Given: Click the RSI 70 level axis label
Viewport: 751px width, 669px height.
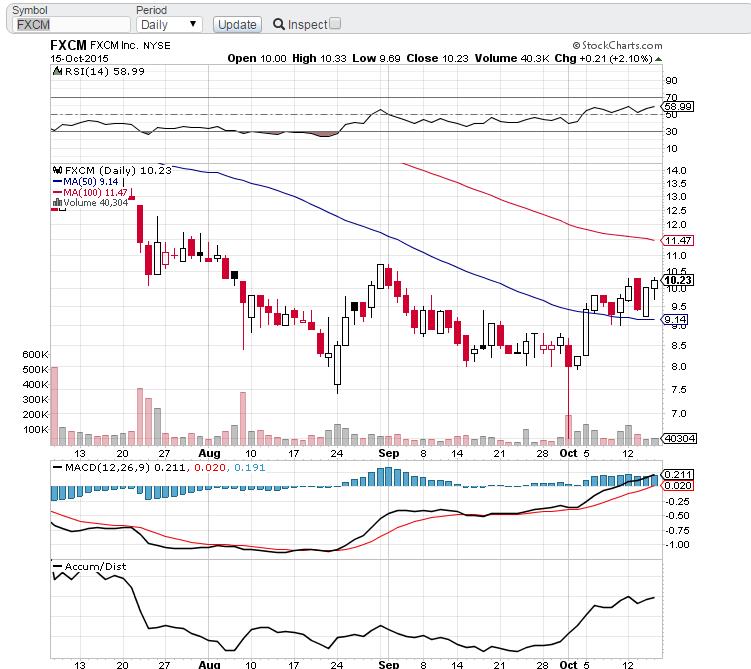Looking at the screenshot, I should (x=671, y=98).
